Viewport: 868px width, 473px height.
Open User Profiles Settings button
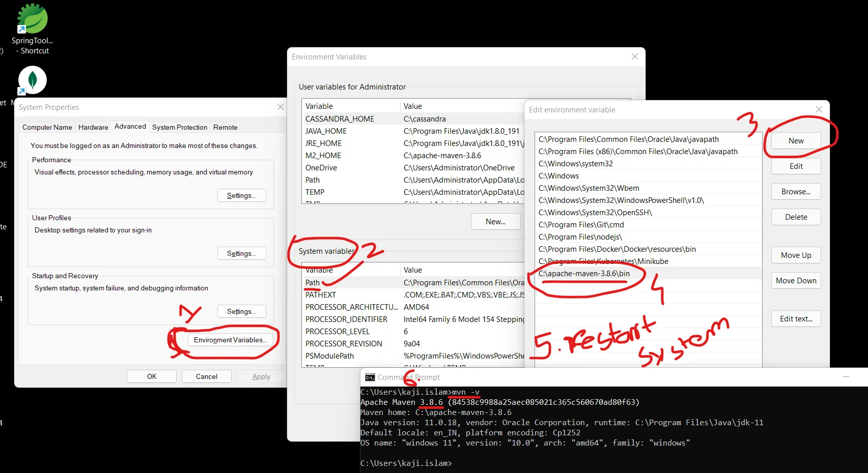[x=242, y=253]
